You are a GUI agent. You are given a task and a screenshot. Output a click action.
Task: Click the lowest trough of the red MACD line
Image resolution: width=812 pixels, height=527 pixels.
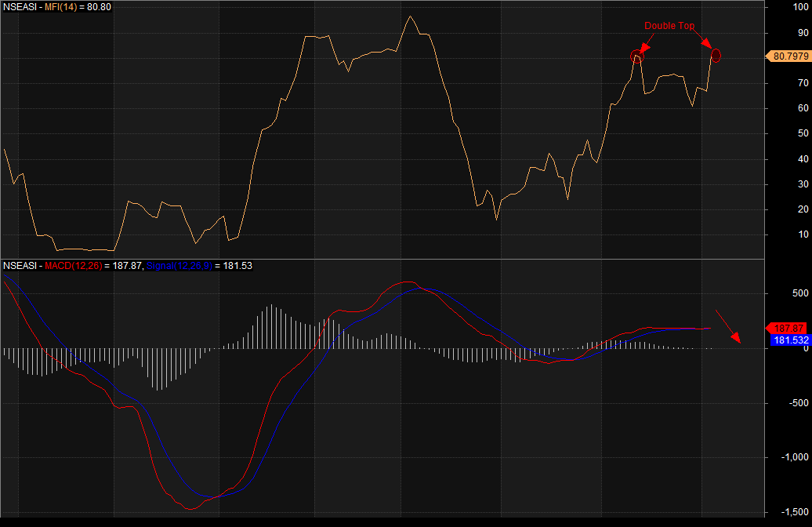coord(190,509)
